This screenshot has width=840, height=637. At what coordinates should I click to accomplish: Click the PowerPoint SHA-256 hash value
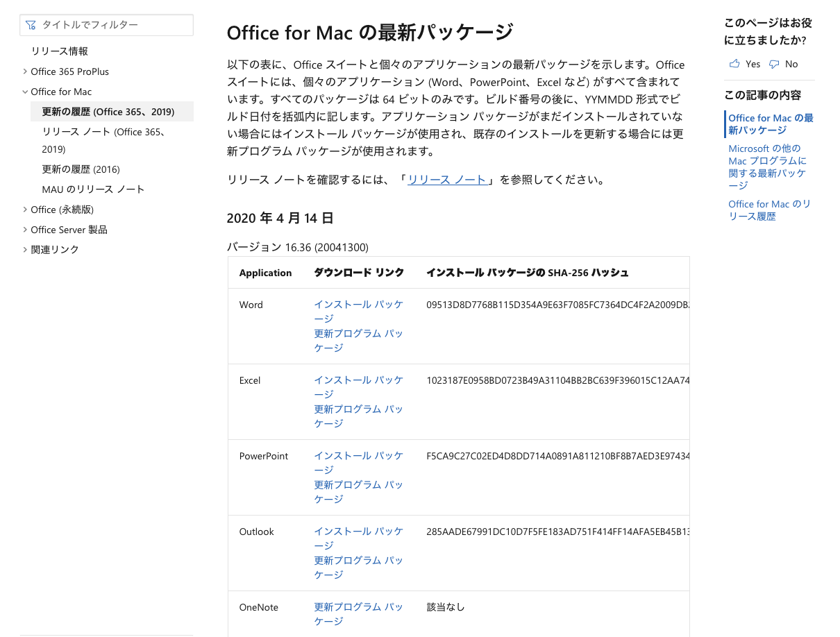[558, 456]
